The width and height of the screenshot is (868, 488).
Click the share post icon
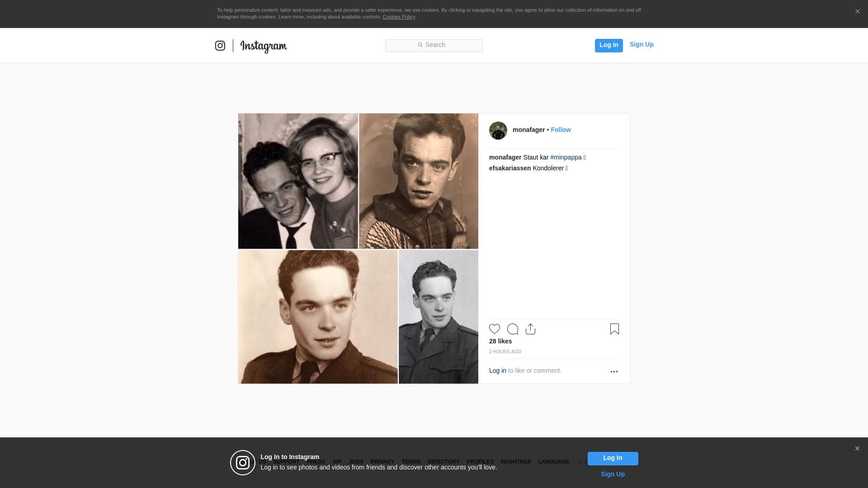tap(531, 329)
